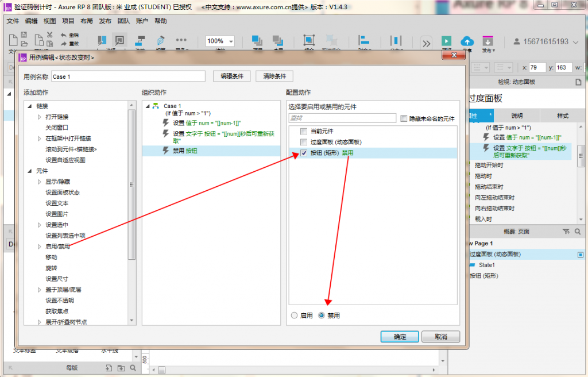Click the Group icon in toolbar
This screenshot has height=377, width=588.
point(309,40)
